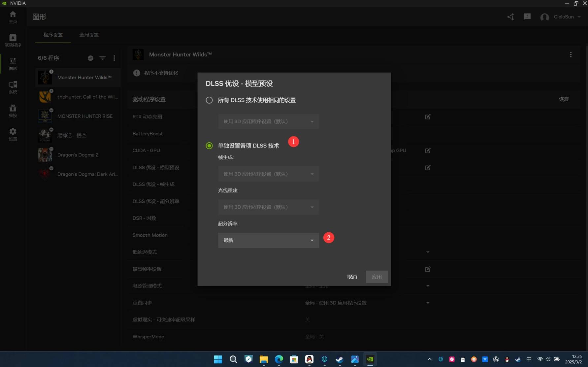Image resolution: width=588 pixels, height=367 pixels.
Task: Click the checkmark icon in program list header
Action: click(90, 58)
